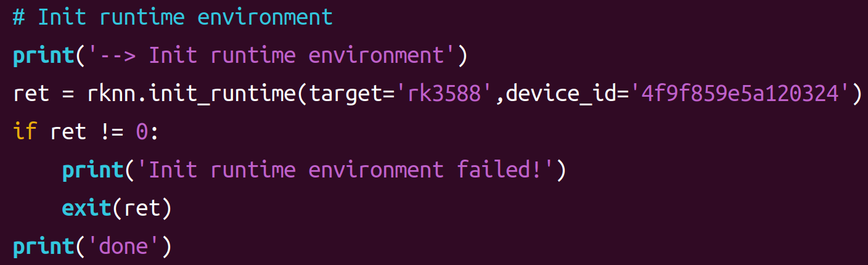Place cursor in '--> Init runtime environment' string
This screenshot has height=265, width=868.
pos(272,55)
